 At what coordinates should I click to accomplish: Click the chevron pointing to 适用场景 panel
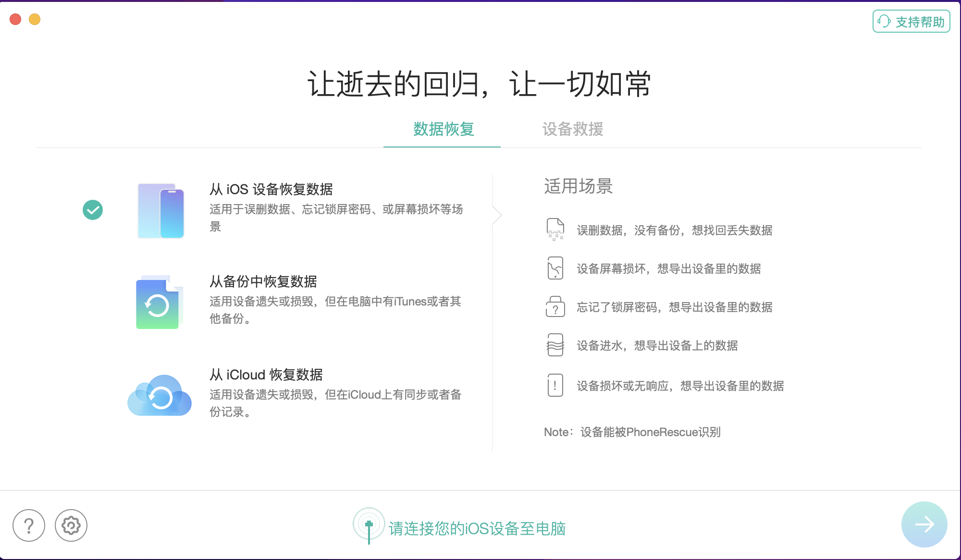click(497, 215)
